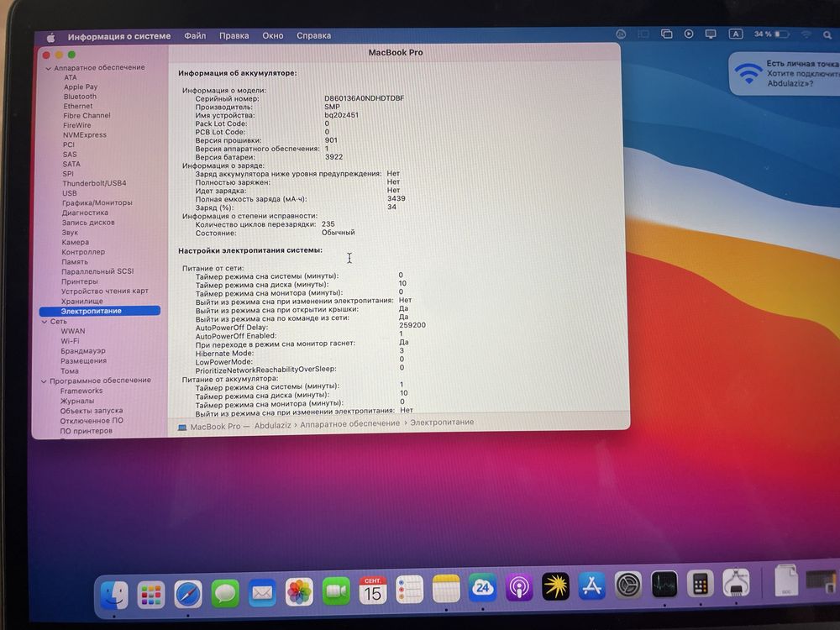The image size is (840, 630).
Task: Open Activity Monitor in the Dock
Action: pos(664,584)
